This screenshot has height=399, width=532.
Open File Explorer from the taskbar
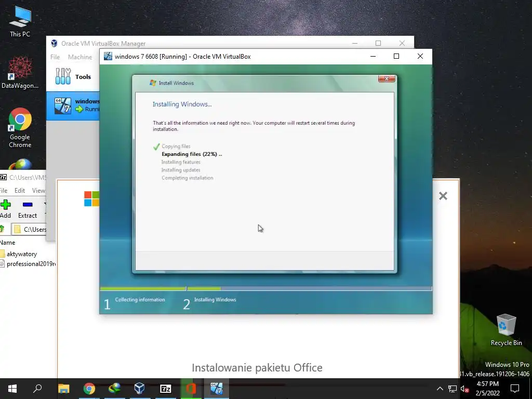64,389
